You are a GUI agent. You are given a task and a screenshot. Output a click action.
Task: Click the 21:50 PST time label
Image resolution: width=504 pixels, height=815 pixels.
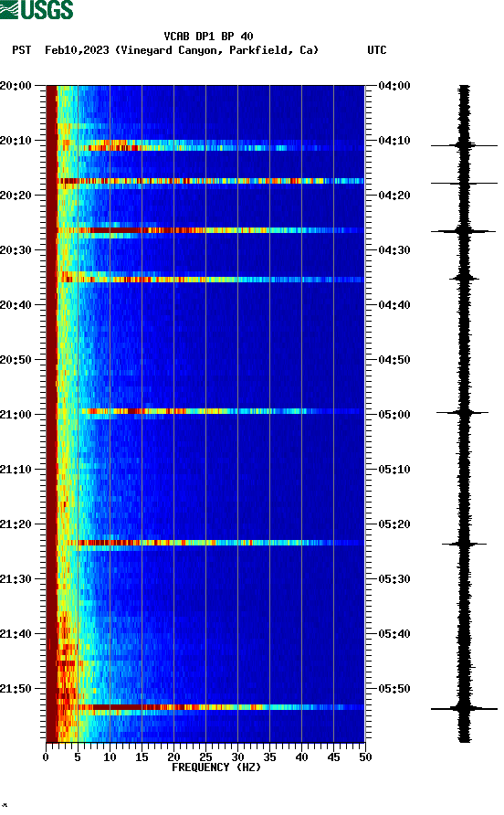[x=16, y=689]
